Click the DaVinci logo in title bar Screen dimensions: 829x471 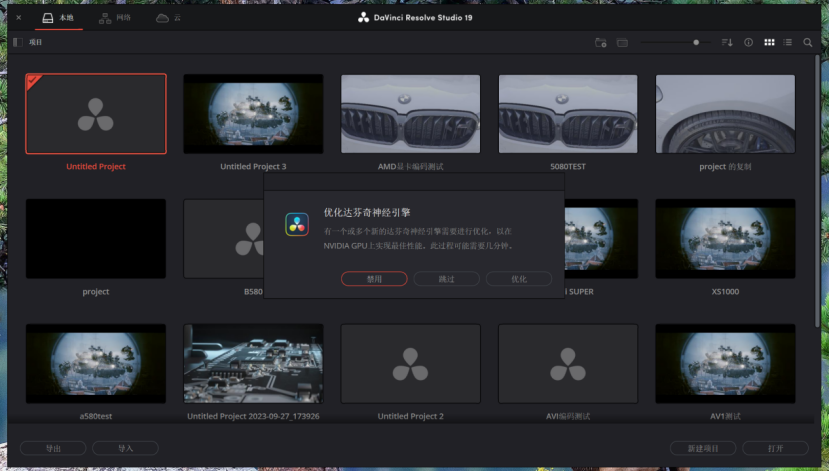tap(363, 17)
